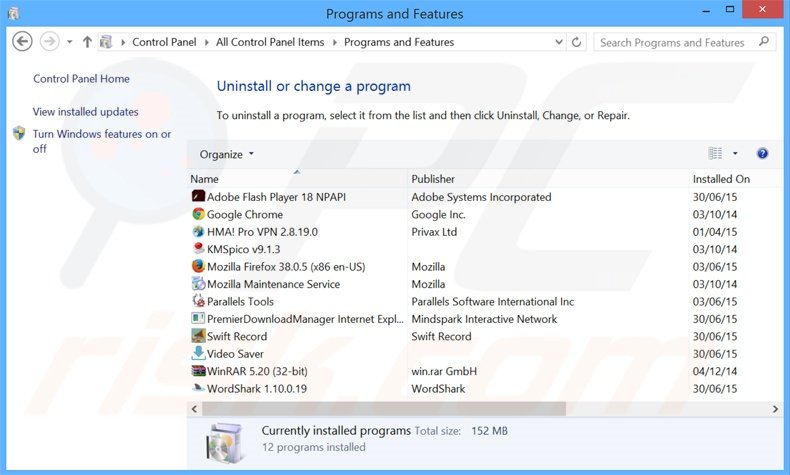Click the horizontal scrollbar right arrow
The width and height of the screenshot is (790, 475).
(x=775, y=409)
